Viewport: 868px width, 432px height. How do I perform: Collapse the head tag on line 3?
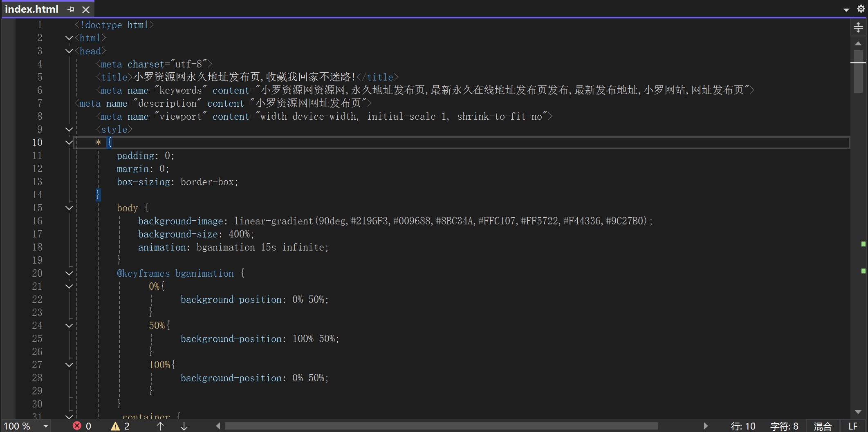(x=69, y=51)
